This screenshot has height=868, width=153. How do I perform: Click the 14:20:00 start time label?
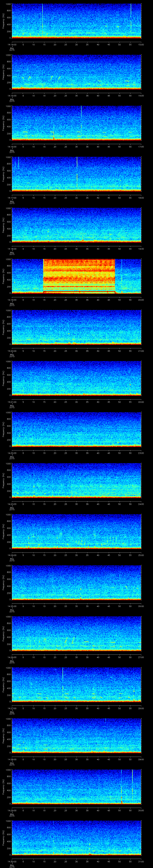pyautogui.click(x=12, y=351)
